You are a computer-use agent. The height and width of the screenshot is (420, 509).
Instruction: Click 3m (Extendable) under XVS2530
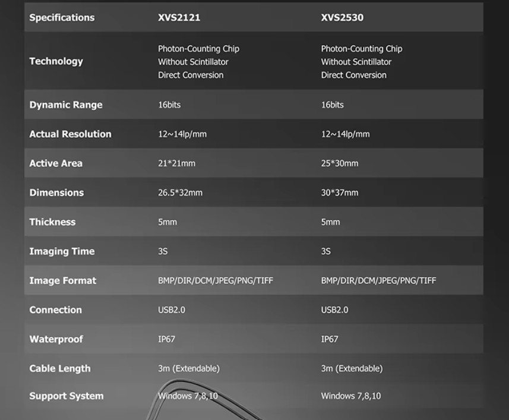pyautogui.click(x=352, y=369)
